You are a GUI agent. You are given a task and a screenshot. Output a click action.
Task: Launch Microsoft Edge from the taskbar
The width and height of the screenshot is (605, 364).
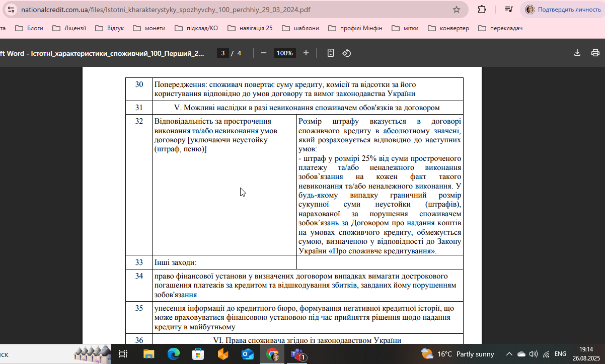[x=173, y=354]
